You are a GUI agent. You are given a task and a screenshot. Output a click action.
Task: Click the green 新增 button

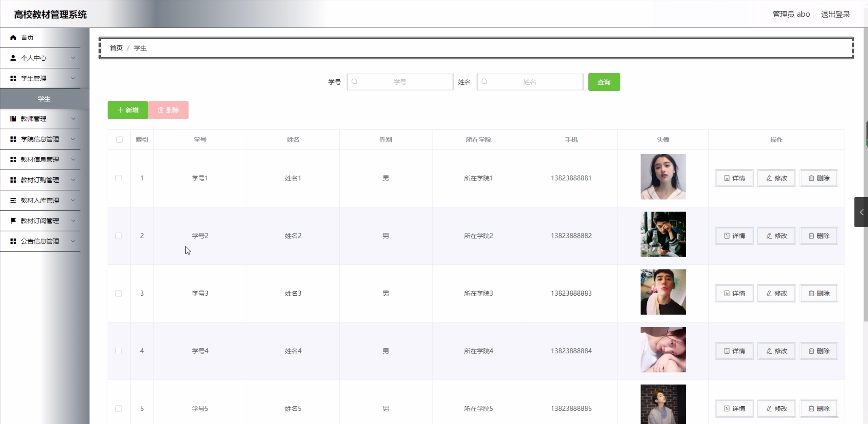click(x=128, y=110)
